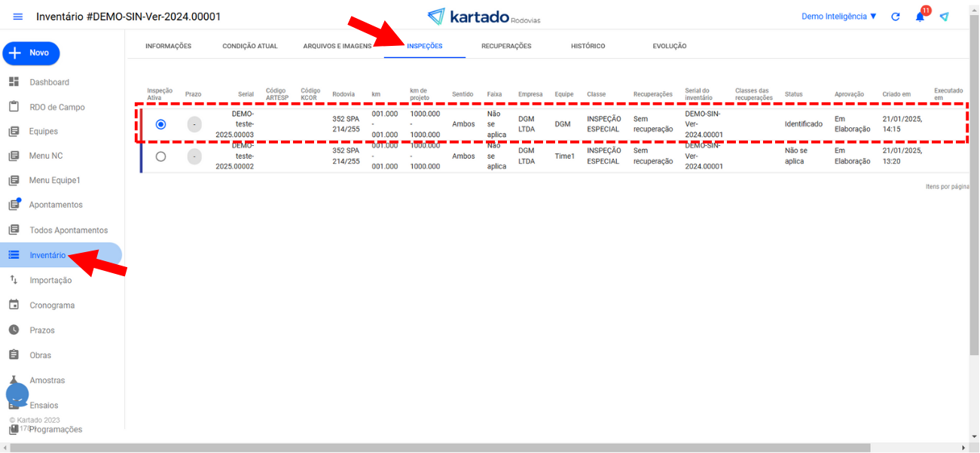
Task: Switch to the Histórico tab
Action: coord(588,47)
